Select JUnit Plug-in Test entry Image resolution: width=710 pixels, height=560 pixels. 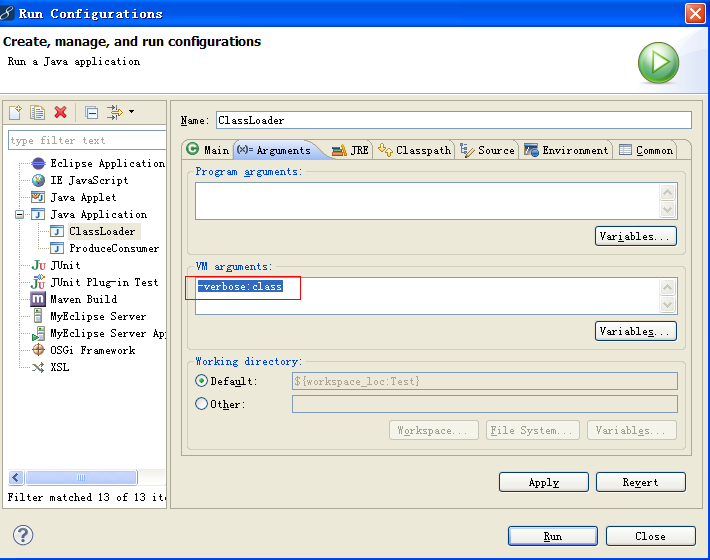[104, 282]
